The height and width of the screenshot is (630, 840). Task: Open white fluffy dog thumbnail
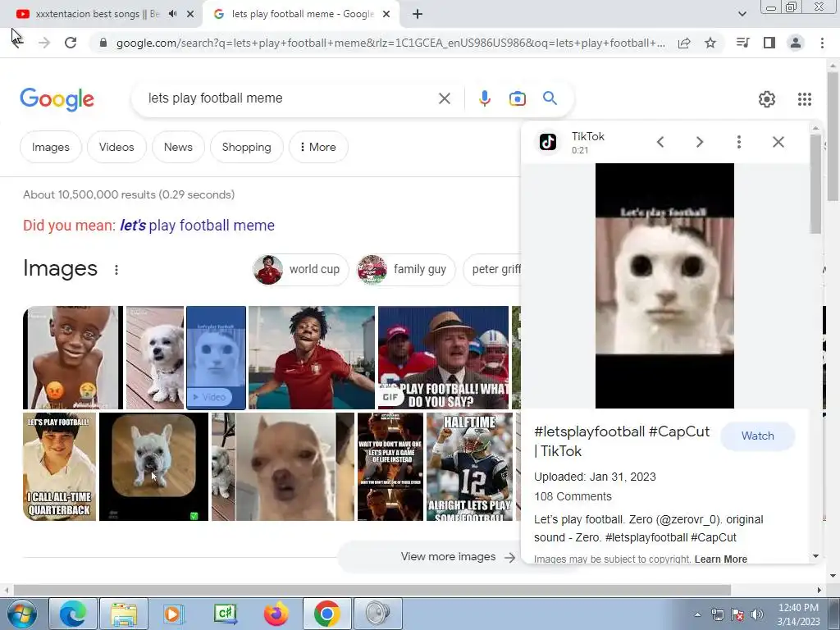pos(155,358)
